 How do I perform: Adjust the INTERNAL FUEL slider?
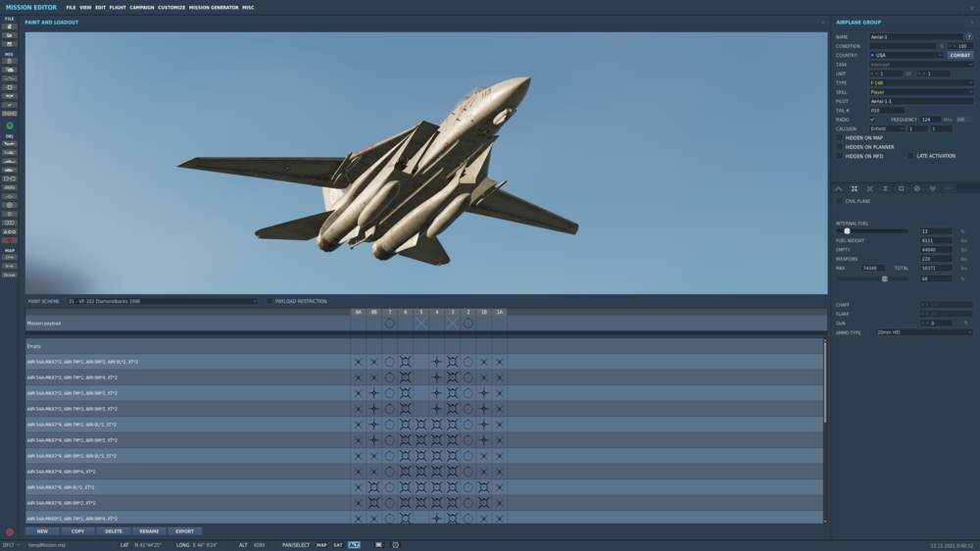click(x=872, y=231)
